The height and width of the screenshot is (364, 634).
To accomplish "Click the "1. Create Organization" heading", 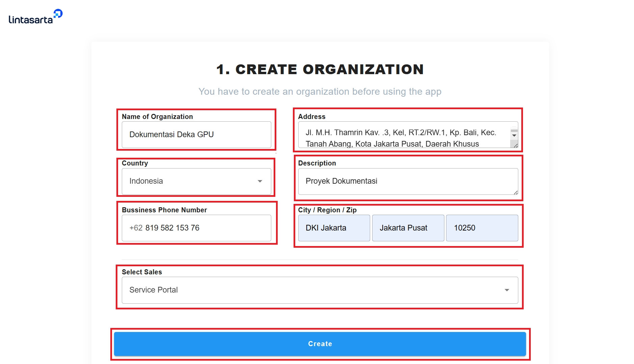I will 320,69.
